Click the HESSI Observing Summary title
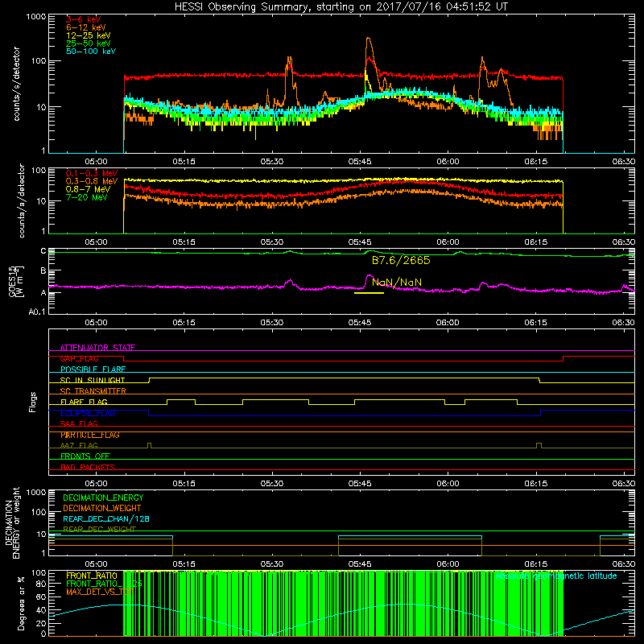This screenshot has height=644, width=644. click(x=341, y=7)
